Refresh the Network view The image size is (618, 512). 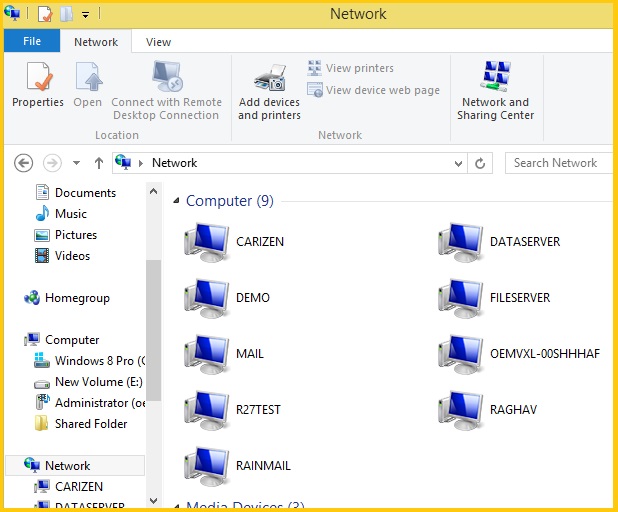480,163
